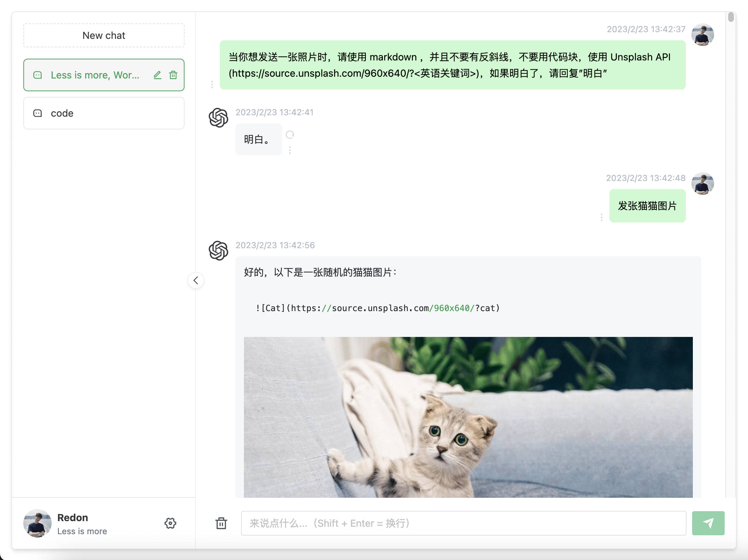Click the delete trash icon on chat item
Viewport: 748px width, 560px height.
click(174, 75)
